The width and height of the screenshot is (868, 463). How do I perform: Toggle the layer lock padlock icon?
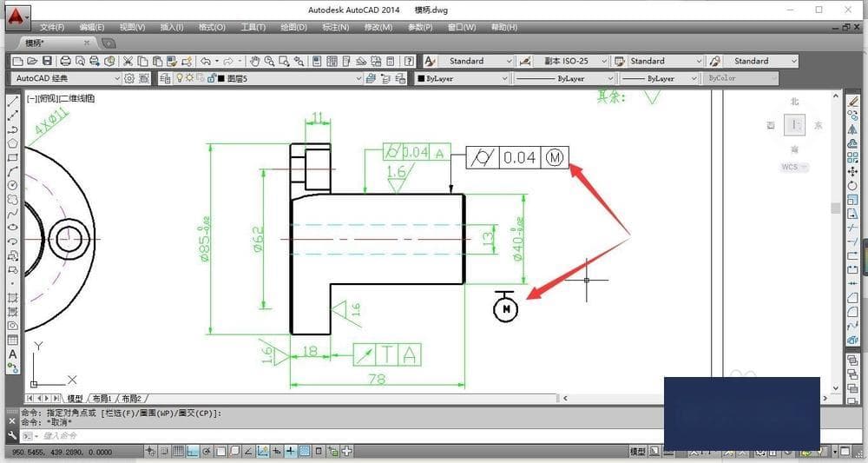[x=211, y=78]
